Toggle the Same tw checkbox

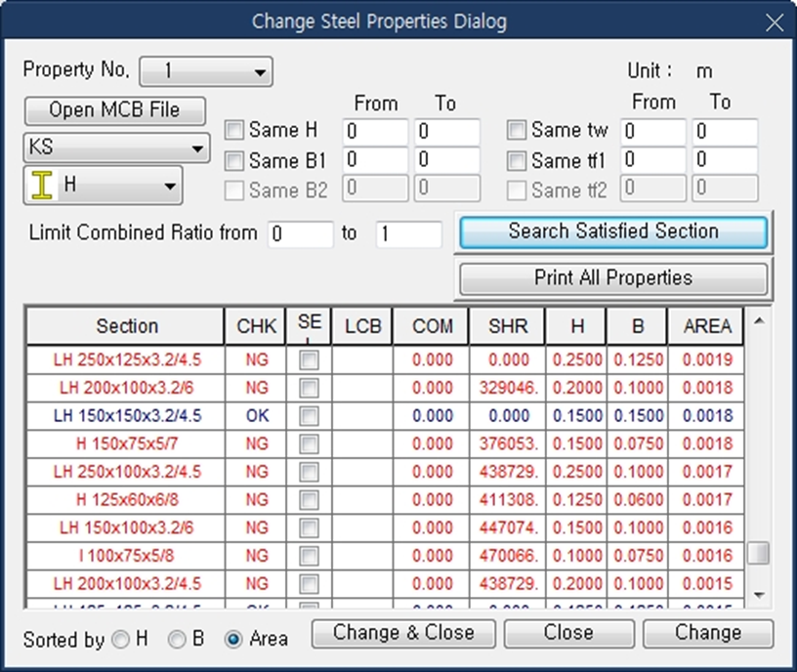[x=517, y=131]
